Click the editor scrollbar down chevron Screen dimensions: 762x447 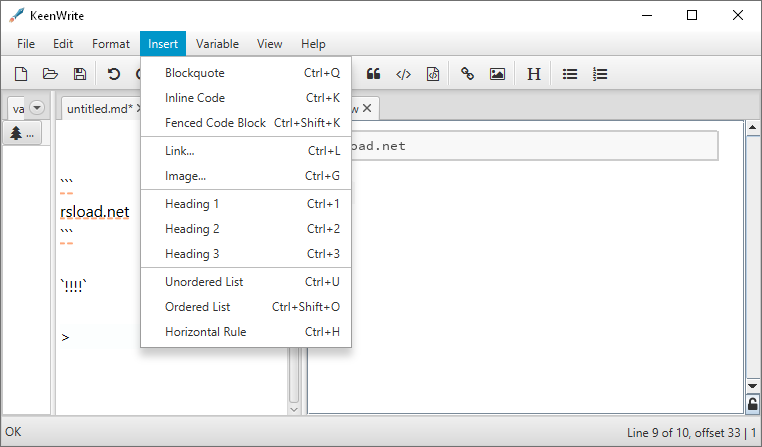(294, 410)
